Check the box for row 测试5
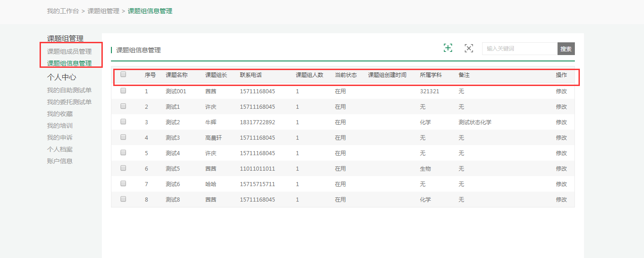The width and height of the screenshot is (644, 258). pyautogui.click(x=123, y=168)
